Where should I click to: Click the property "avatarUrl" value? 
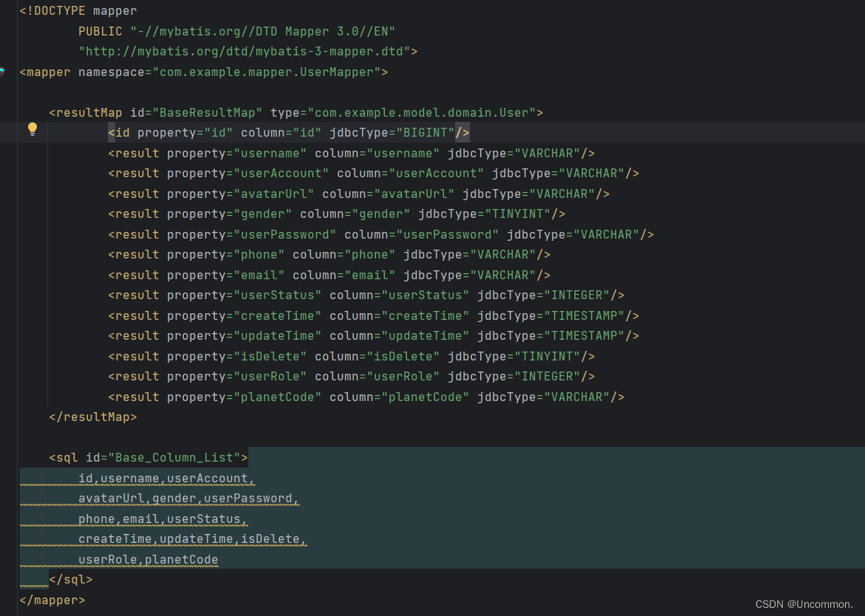pos(273,194)
